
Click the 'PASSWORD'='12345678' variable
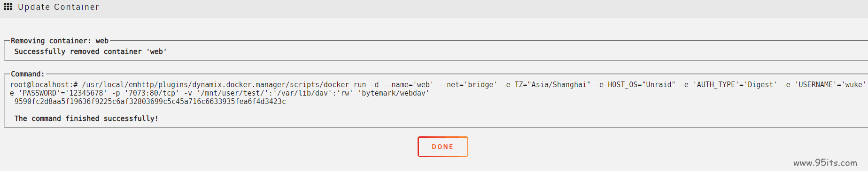coord(63,93)
